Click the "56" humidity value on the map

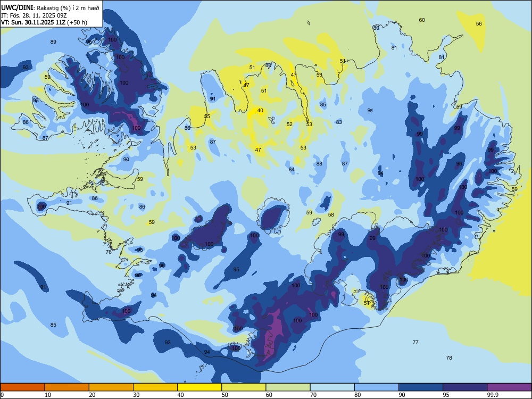click(479, 23)
